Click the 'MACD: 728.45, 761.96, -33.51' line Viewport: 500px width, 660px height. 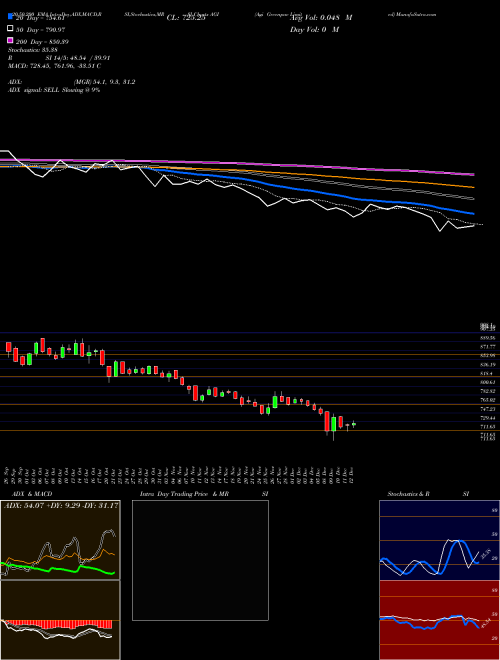point(54,66)
